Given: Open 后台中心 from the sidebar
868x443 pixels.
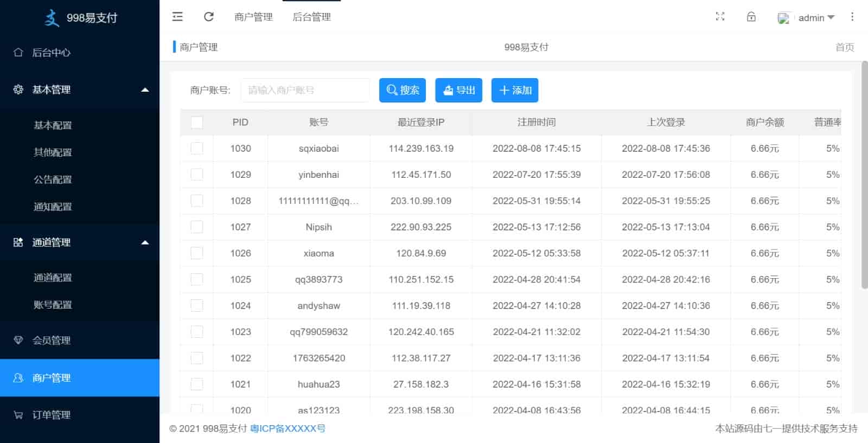Looking at the screenshot, I should [51, 53].
